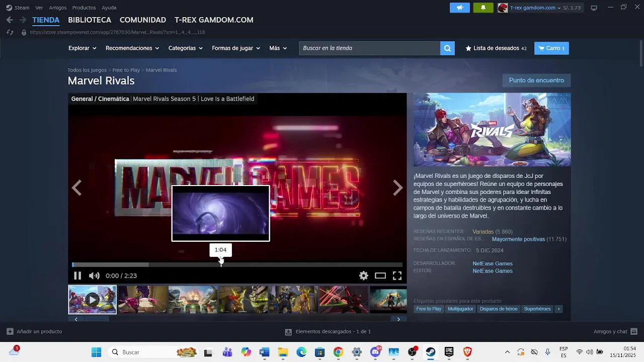Reload the store page

point(10,32)
